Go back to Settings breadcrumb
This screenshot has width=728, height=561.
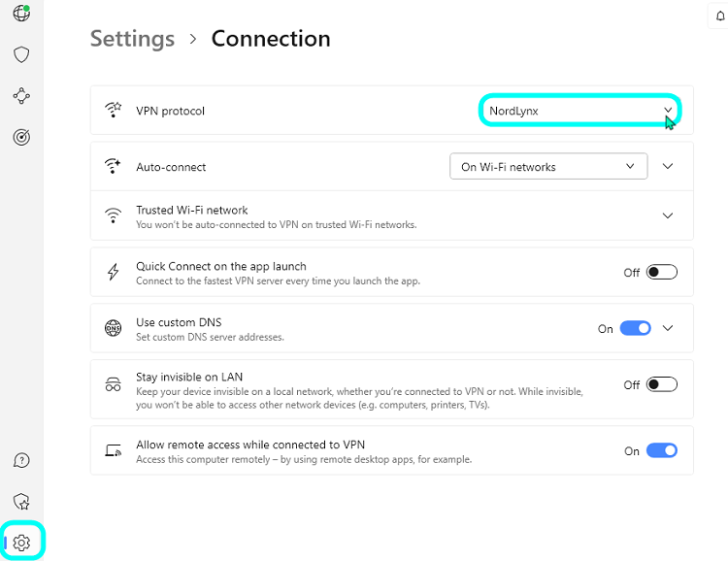[132, 39]
